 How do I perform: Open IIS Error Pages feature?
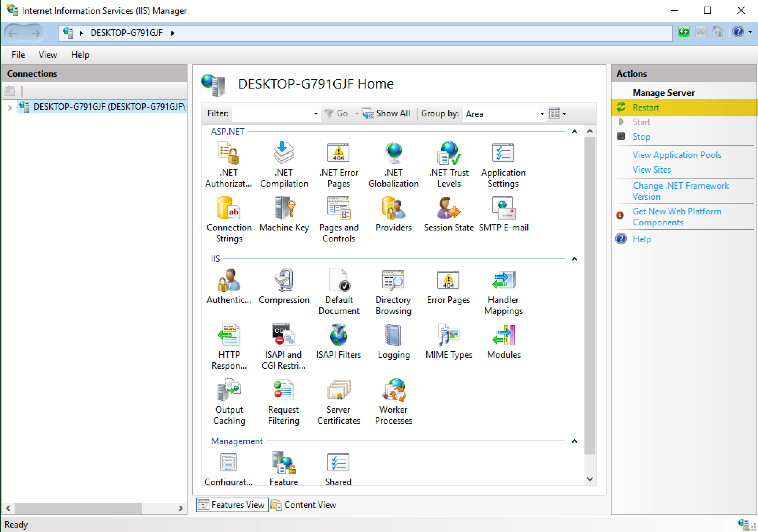pyautogui.click(x=448, y=286)
